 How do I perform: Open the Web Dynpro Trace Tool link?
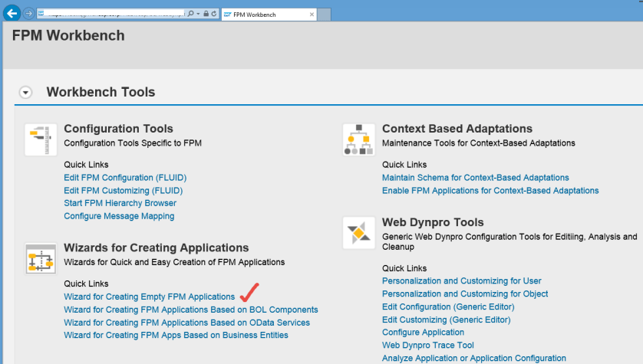(x=427, y=346)
